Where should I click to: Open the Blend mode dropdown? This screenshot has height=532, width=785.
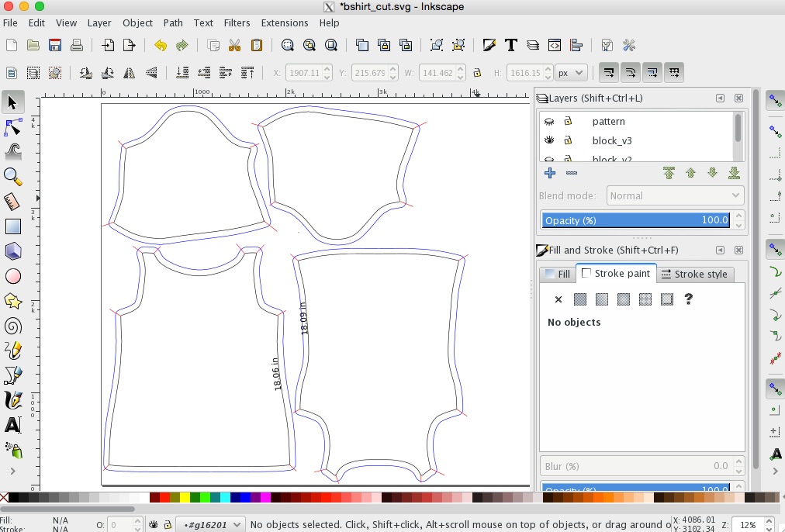pyautogui.click(x=675, y=196)
